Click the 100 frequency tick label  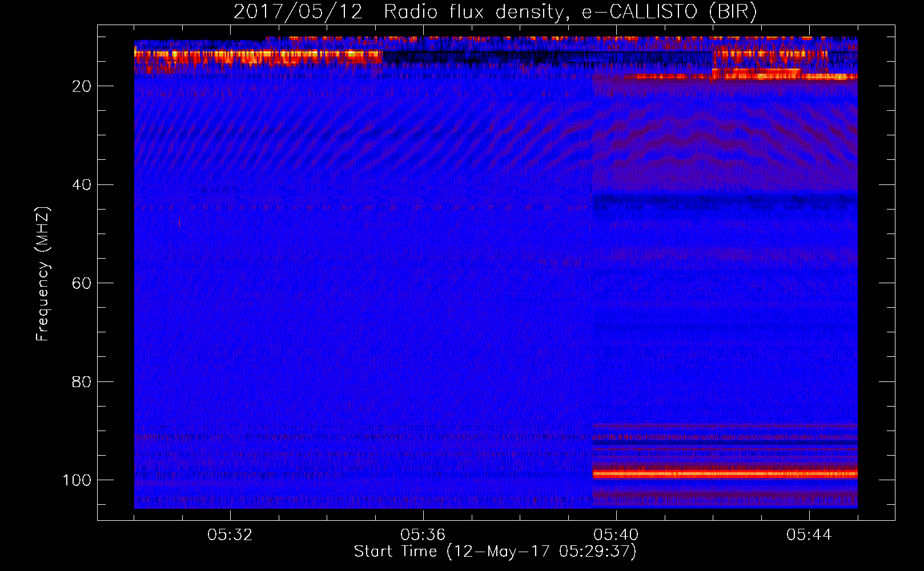pos(77,480)
